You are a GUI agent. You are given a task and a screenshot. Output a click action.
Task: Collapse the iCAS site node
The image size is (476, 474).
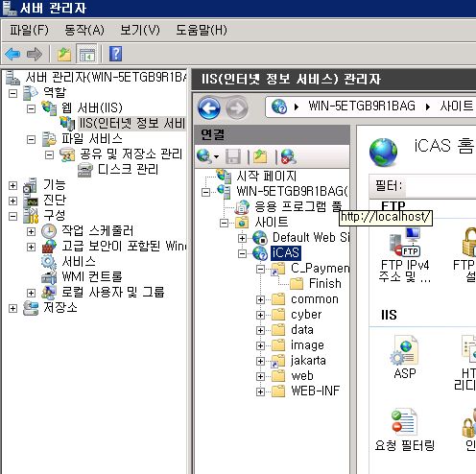pos(242,253)
